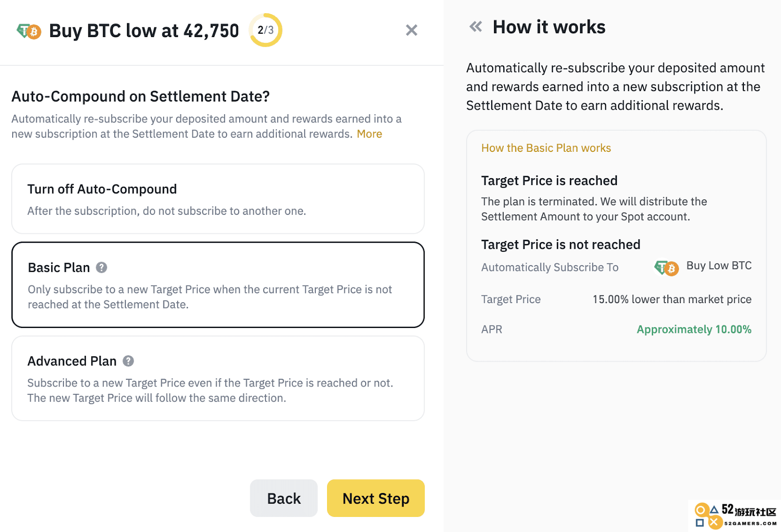This screenshot has width=781, height=532.
Task: Choose the Advanced Plan option card
Action: tap(218, 378)
